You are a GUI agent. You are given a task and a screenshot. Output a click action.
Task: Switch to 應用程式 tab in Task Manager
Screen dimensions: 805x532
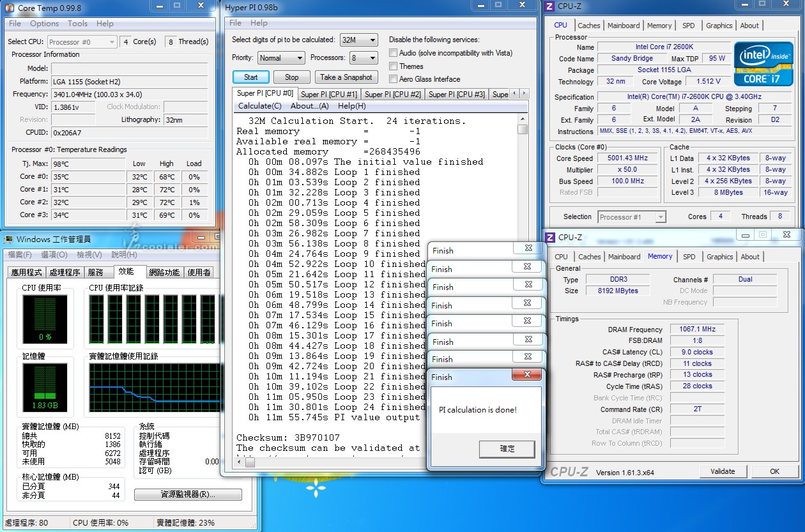click(x=27, y=273)
